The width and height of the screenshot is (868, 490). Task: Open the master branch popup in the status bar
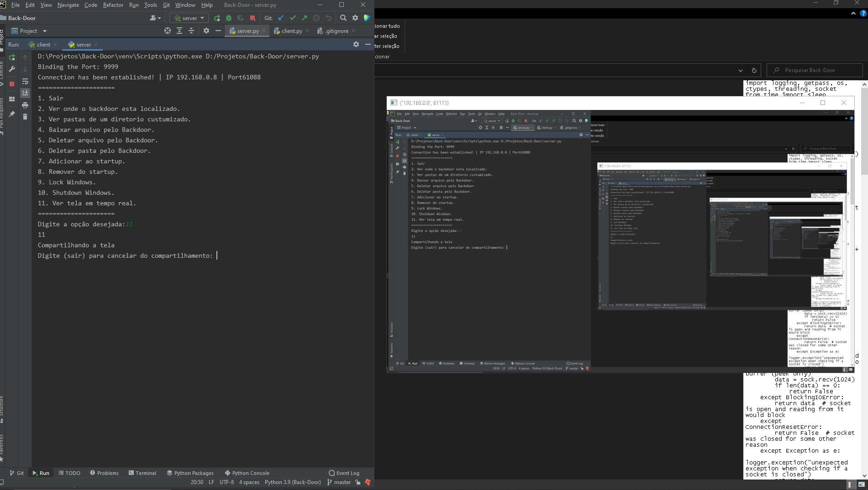[341, 482]
